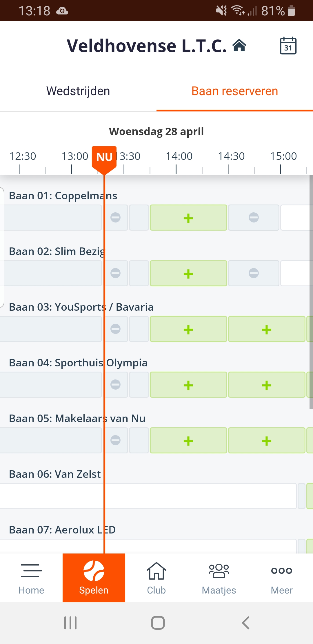The image size is (313, 644).
Task: Tap the NU current-time marker
Action: point(104,157)
